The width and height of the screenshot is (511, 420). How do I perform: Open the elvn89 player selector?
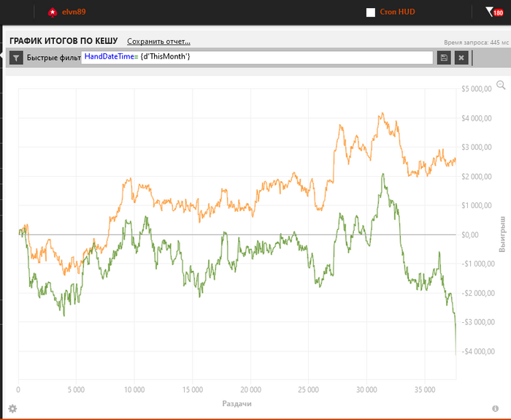(x=74, y=12)
